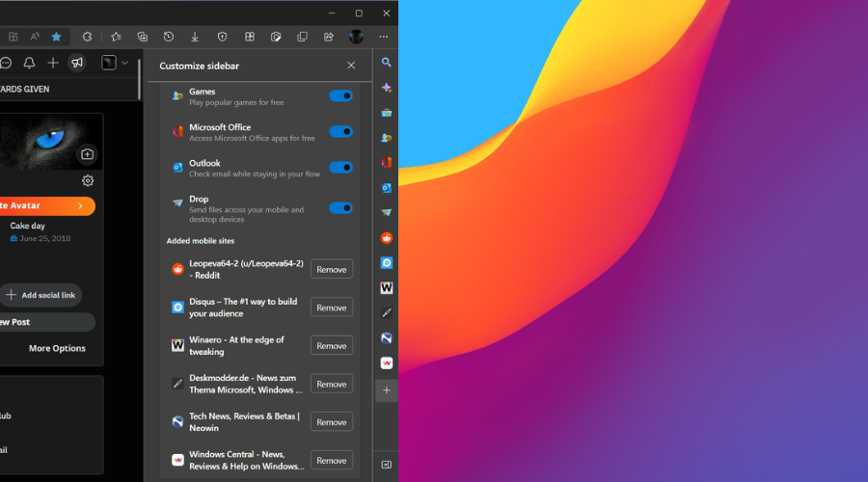Click the plus button to add sidebar site
868x482 pixels.
tap(387, 390)
